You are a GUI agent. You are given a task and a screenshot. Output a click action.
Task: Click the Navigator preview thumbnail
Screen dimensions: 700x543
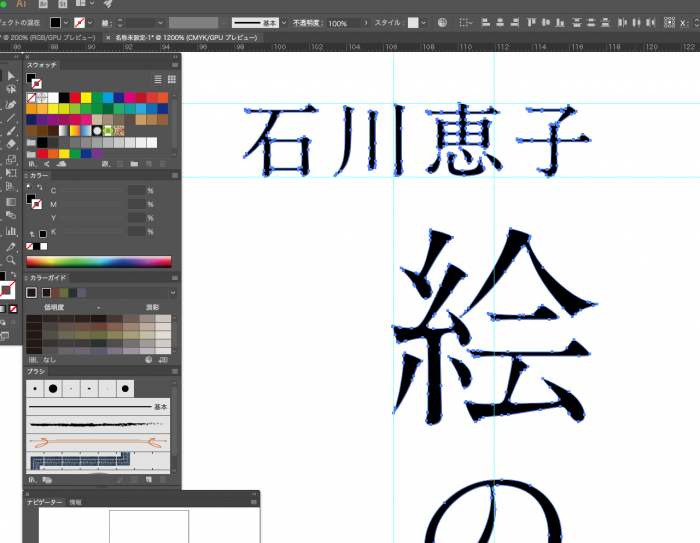(x=149, y=527)
